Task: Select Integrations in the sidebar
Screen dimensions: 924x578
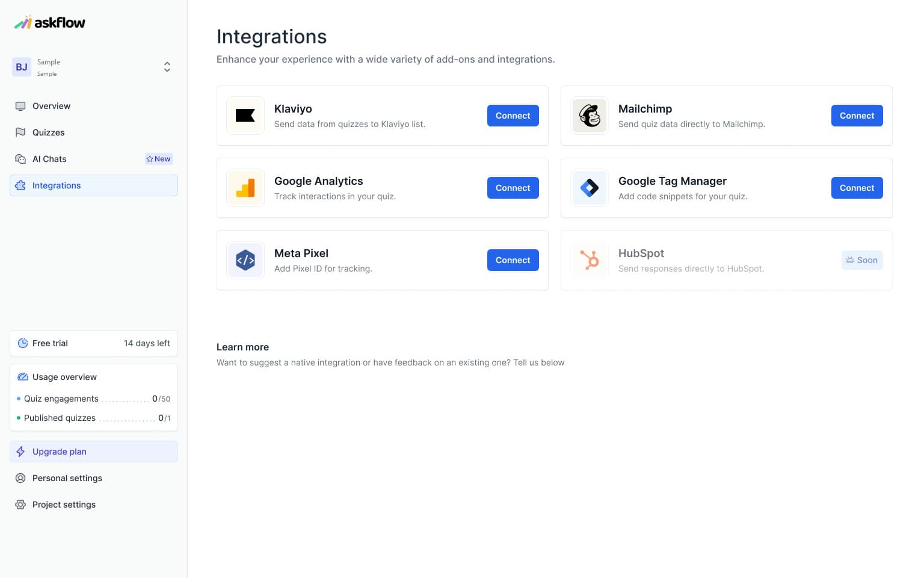Action: click(x=94, y=185)
